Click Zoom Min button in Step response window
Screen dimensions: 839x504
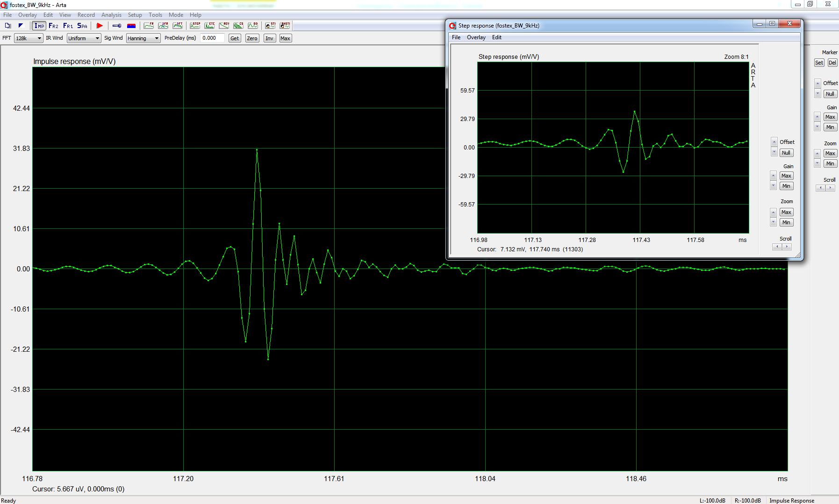click(786, 222)
